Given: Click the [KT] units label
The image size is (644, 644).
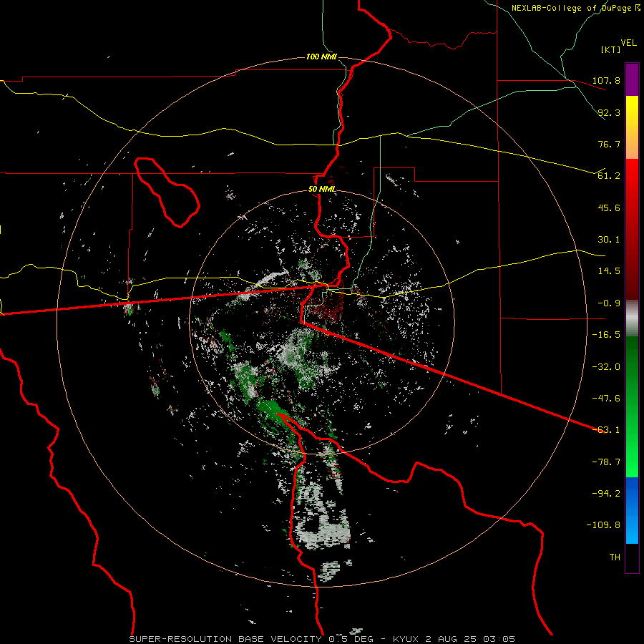Looking at the screenshot, I should (610, 49).
